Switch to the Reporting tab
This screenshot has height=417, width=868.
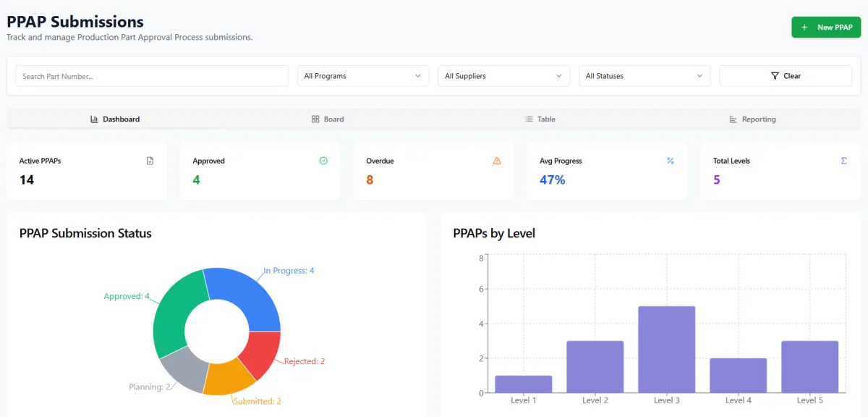753,119
